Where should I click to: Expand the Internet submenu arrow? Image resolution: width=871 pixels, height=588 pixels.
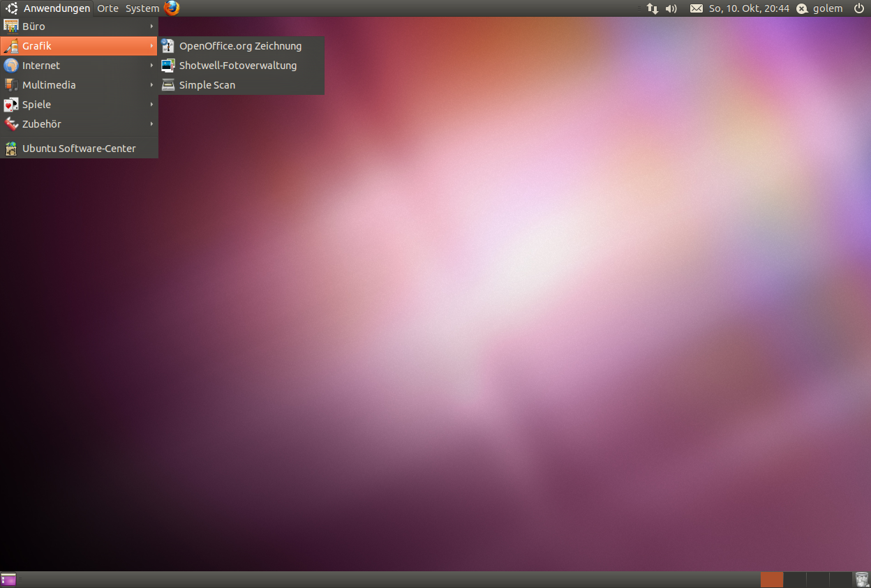(151, 66)
